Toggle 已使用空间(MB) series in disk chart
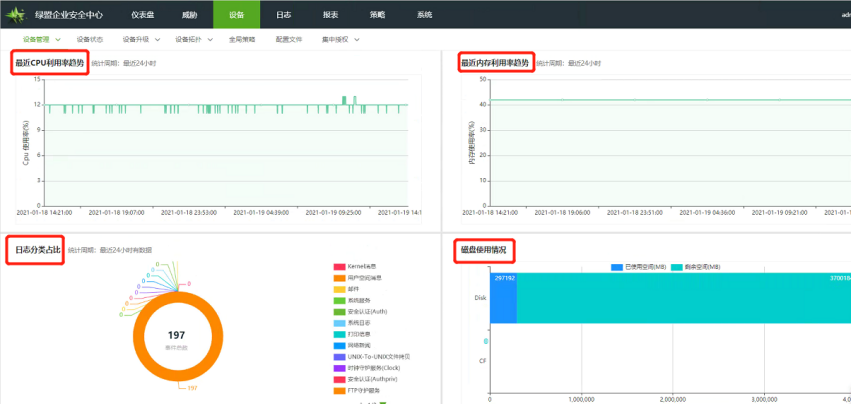 point(617,267)
